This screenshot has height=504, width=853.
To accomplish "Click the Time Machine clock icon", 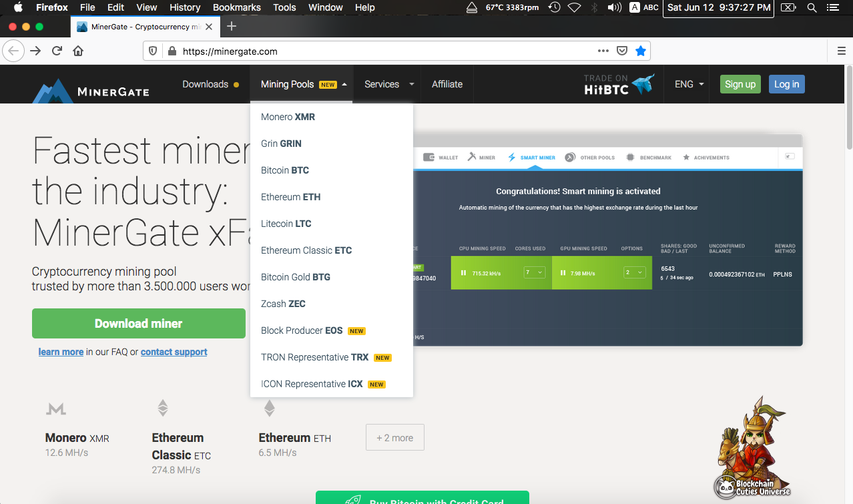I will pyautogui.click(x=554, y=7).
